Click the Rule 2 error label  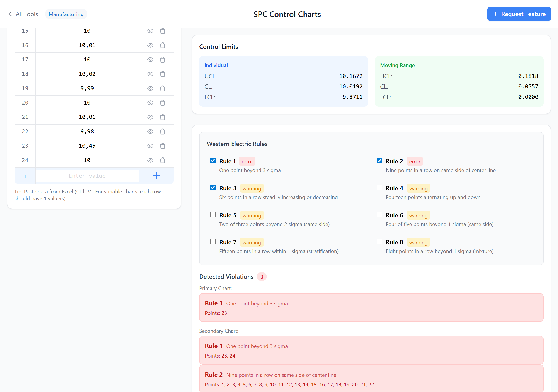[x=415, y=161]
